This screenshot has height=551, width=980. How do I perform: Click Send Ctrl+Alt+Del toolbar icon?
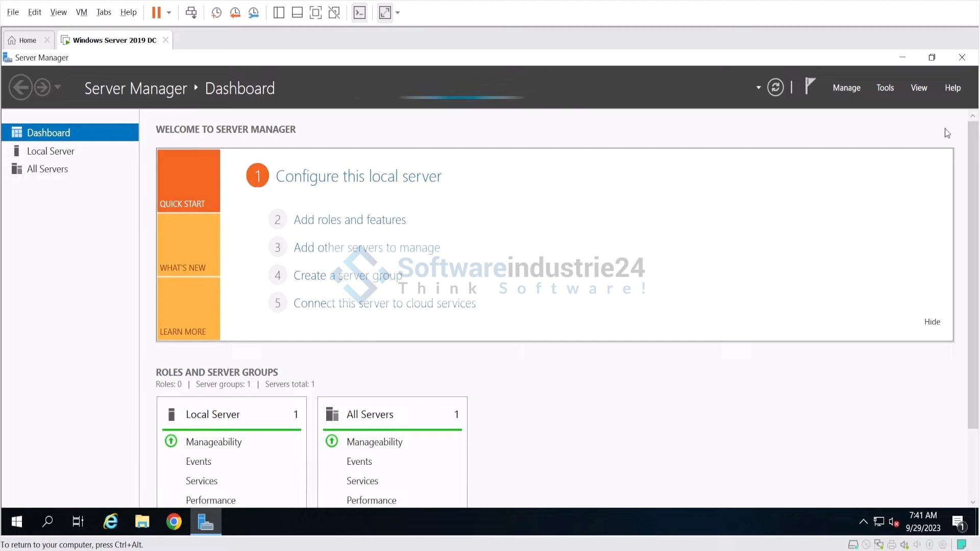(191, 13)
